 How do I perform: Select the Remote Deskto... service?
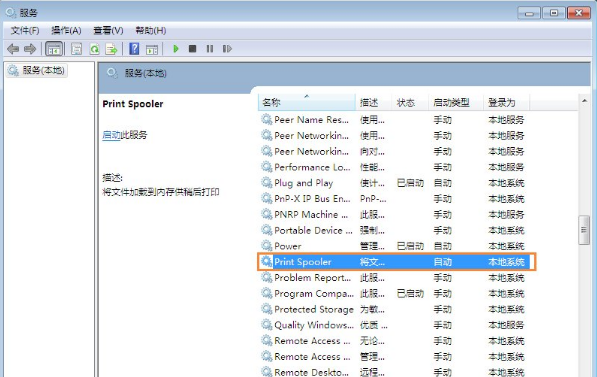tap(394, 372)
